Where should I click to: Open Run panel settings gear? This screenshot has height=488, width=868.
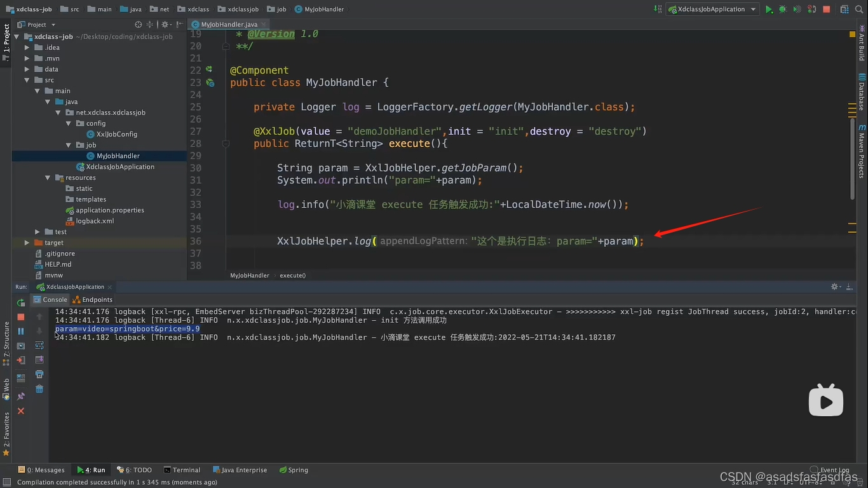836,287
